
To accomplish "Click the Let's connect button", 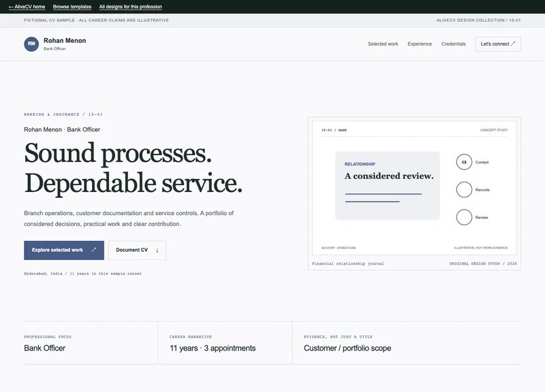I will [498, 44].
